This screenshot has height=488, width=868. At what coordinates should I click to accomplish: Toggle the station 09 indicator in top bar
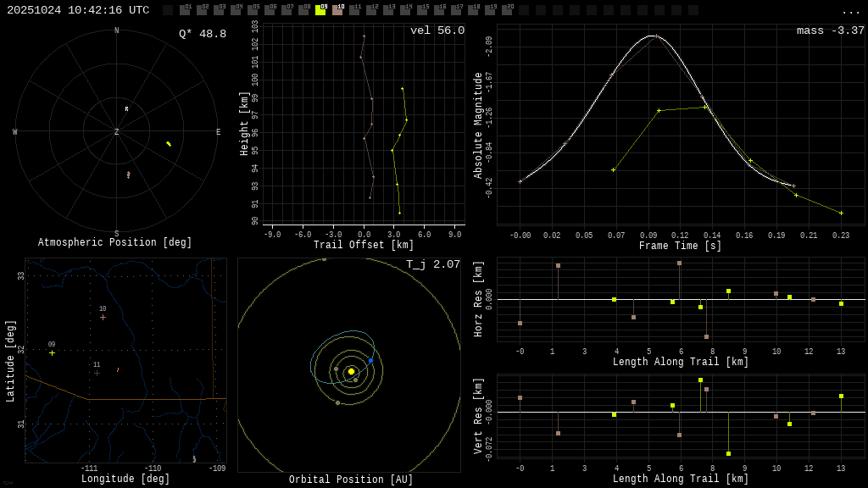tap(320, 10)
